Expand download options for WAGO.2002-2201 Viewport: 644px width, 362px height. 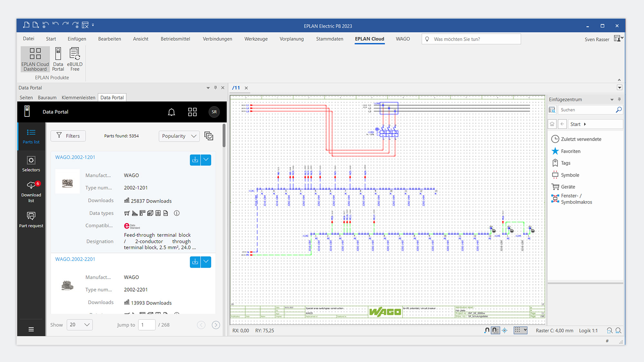206,262
